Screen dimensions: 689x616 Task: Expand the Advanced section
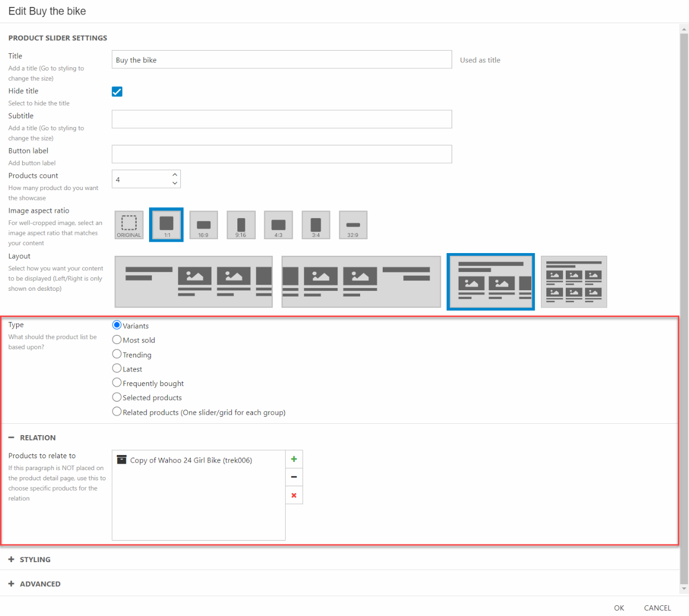tap(40, 584)
